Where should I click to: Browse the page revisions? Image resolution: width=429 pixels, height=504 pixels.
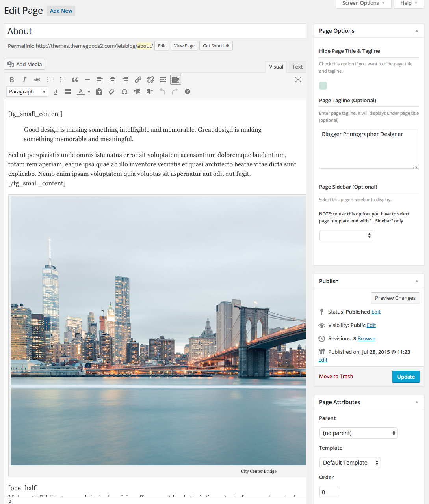click(x=366, y=338)
